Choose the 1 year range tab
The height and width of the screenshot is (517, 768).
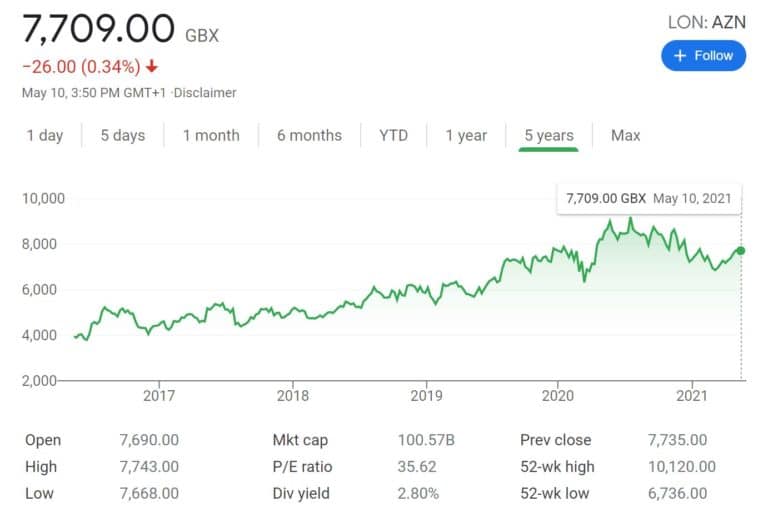(466, 135)
